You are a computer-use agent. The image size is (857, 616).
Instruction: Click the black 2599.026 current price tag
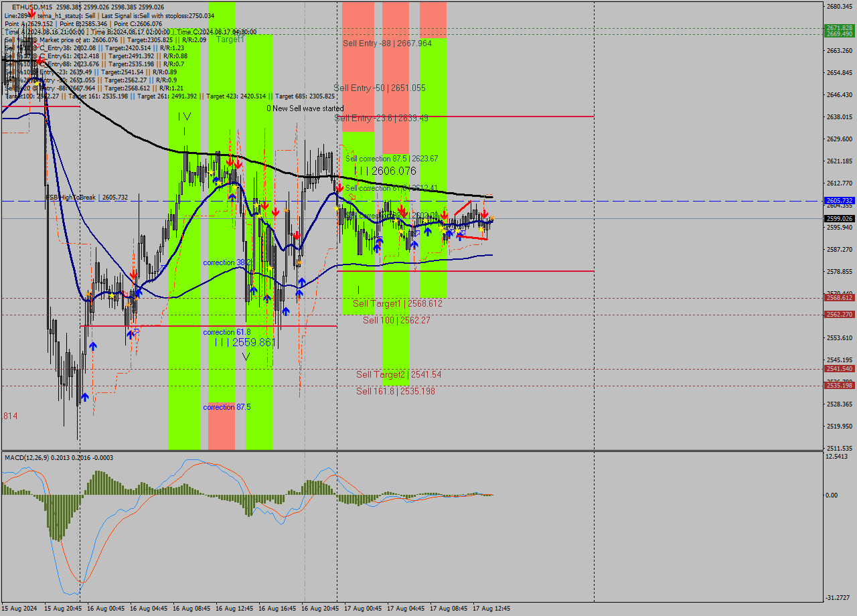pyautogui.click(x=839, y=218)
